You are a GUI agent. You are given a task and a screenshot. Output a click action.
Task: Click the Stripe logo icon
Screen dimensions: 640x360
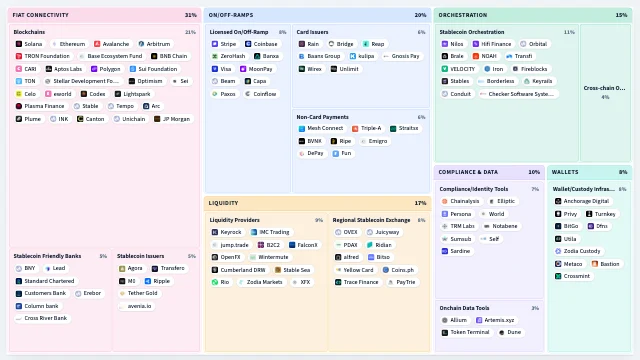(215, 44)
